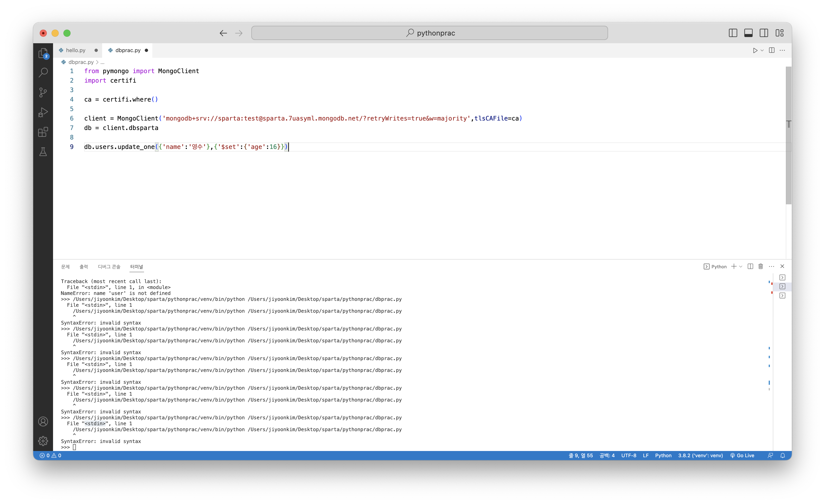Click the 공백: 4 indentation setting
Viewport: 825px width, 504px height.
[607, 455]
